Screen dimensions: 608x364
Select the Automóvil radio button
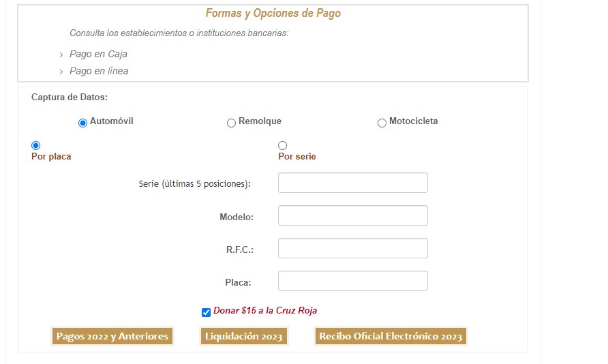(83, 123)
